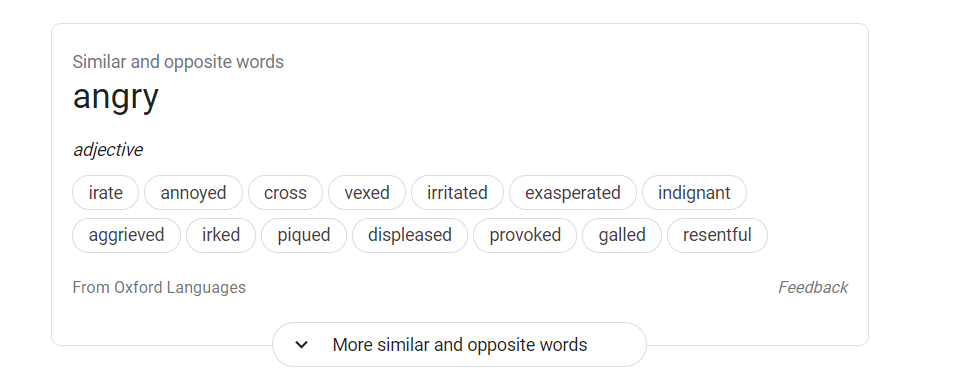
Task: Select the indignant word chip
Action: 694,192
